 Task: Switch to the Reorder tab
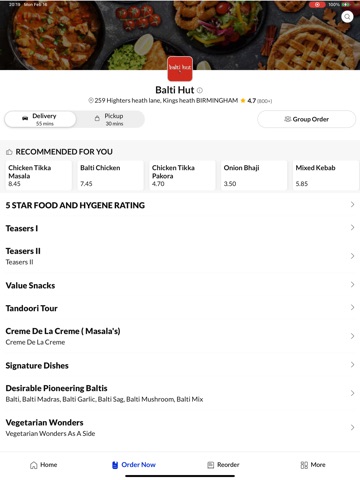(x=223, y=465)
